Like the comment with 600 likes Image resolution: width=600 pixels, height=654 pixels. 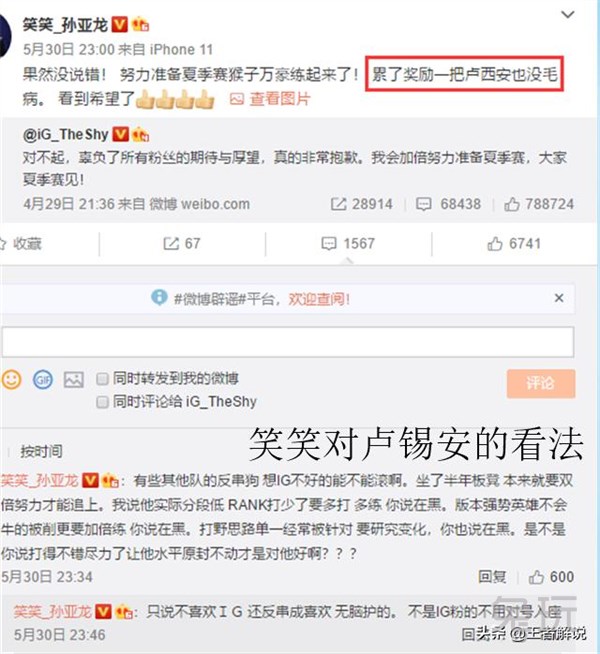(536, 577)
